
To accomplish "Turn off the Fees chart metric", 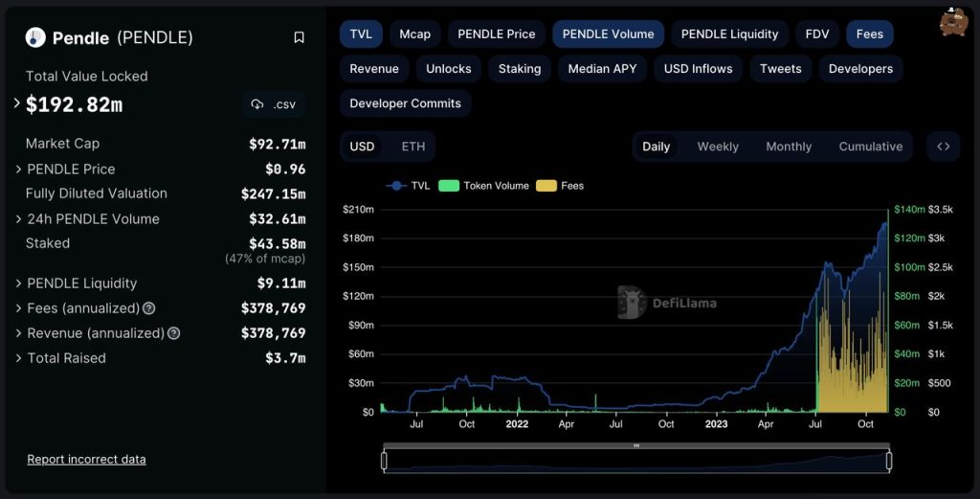I will click(869, 34).
